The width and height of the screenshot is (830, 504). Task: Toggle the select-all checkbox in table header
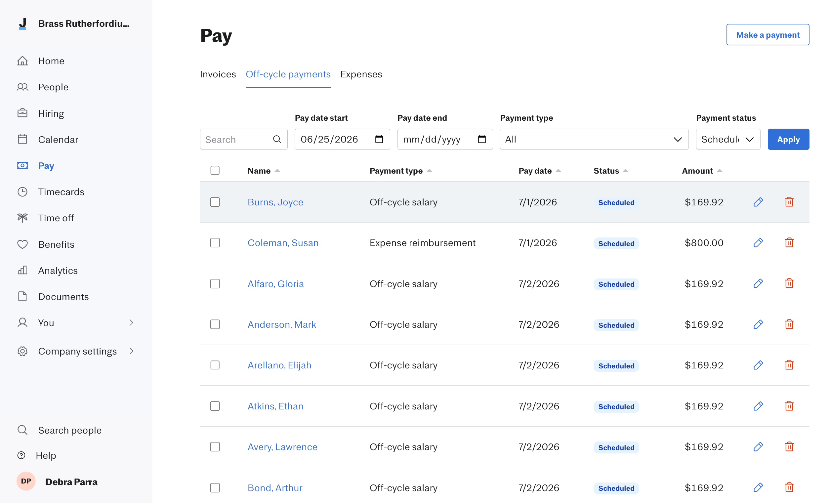(215, 171)
